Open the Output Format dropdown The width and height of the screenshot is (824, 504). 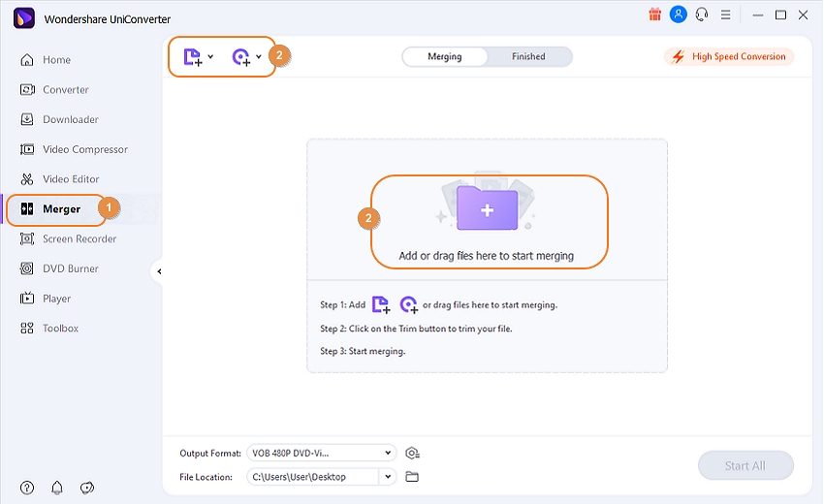[x=322, y=453]
